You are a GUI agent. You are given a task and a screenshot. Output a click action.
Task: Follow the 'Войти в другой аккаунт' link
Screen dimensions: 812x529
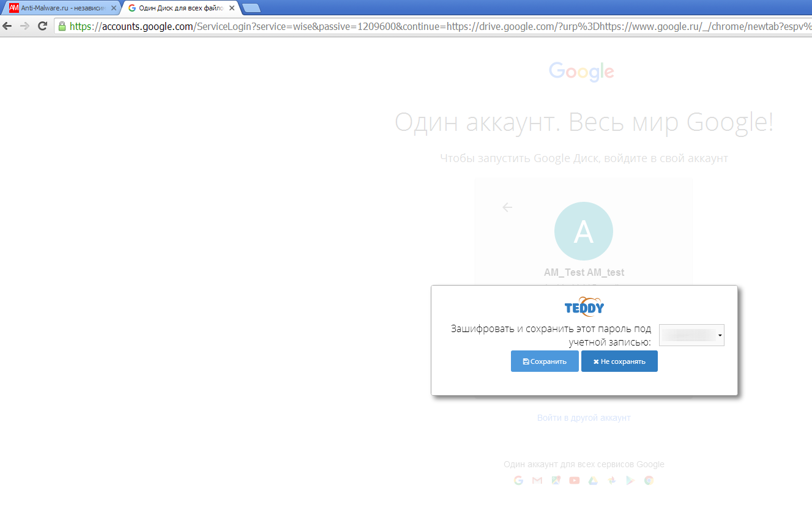tap(584, 418)
